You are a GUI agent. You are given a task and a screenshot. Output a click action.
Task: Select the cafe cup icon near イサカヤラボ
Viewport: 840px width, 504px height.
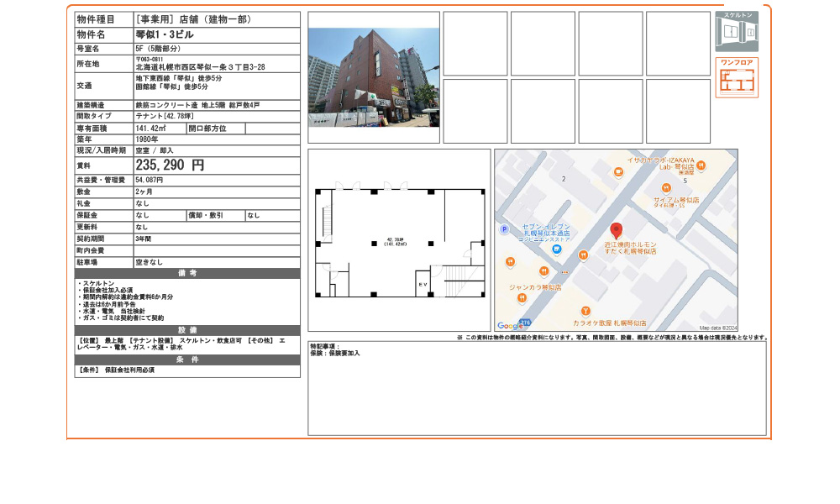[618, 171]
